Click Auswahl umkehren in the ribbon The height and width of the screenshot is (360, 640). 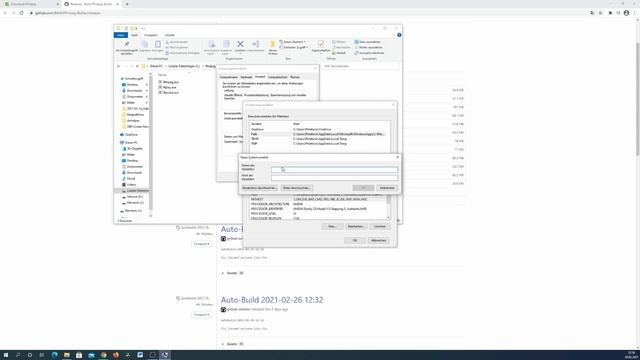point(369,53)
